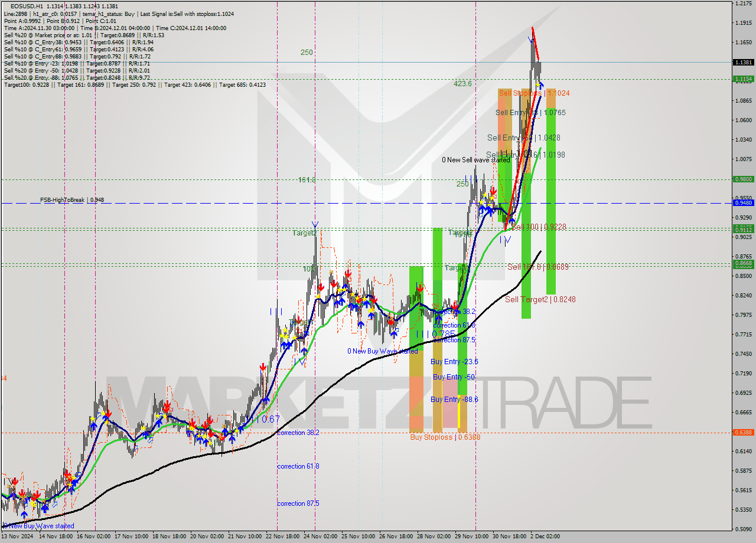The height and width of the screenshot is (543, 756).
Task: Click price axis value 0.5090
Action: click(x=743, y=529)
